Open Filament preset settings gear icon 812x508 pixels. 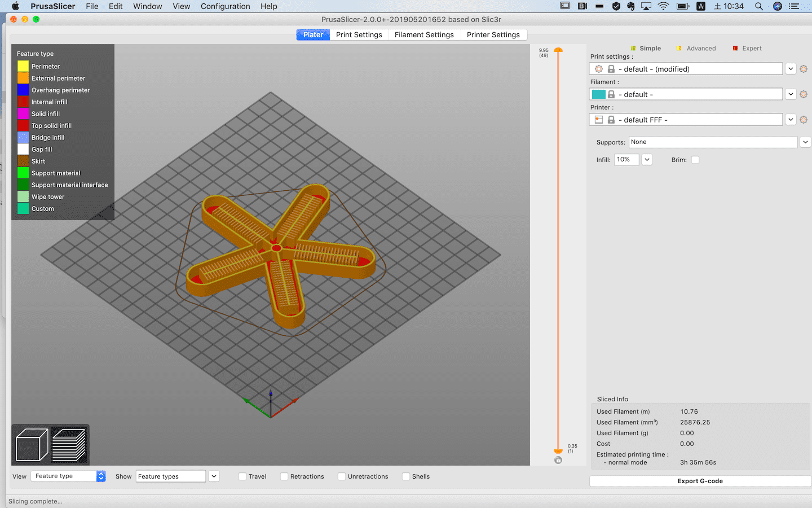[804, 94]
